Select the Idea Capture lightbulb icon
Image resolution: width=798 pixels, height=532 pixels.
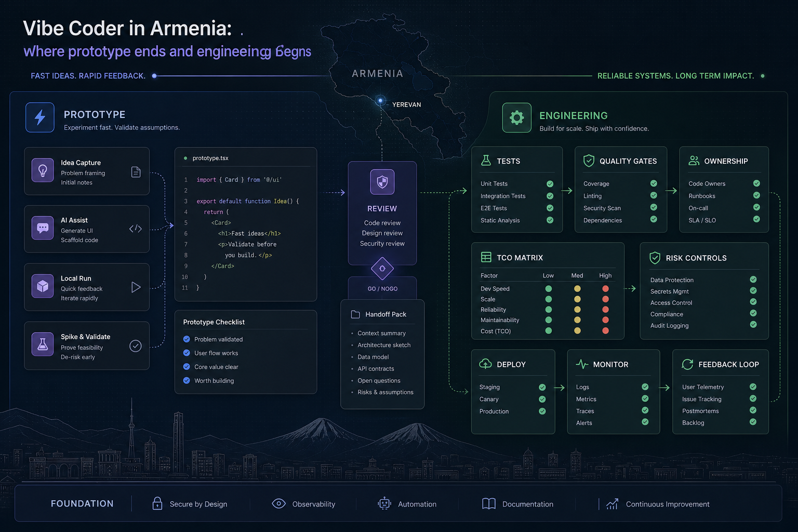[43, 170]
